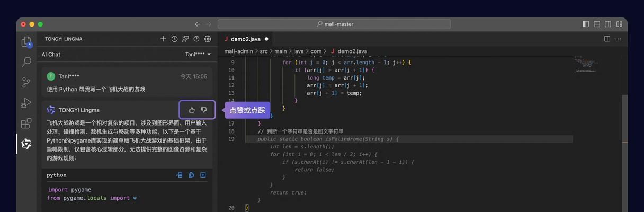This screenshot has height=212, width=644.
Task: Click comment 判断一个字符串是否是回文字符串
Action: (300, 131)
